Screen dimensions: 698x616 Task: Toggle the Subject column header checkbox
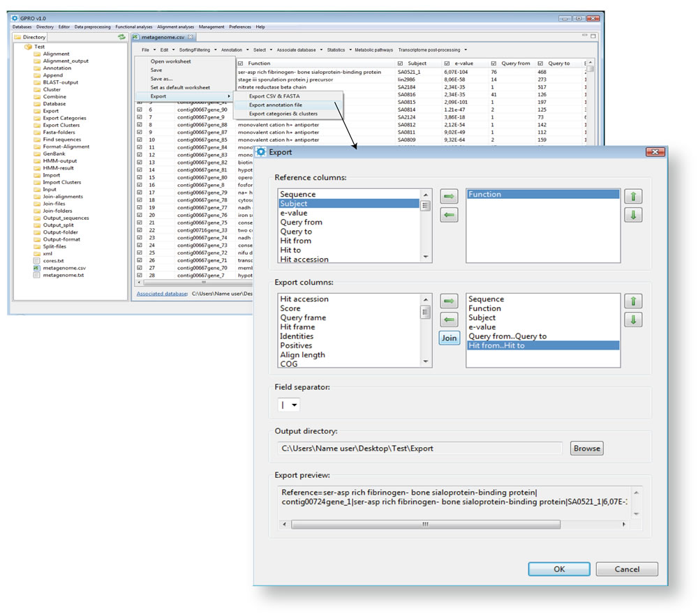click(x=401, y=63)
